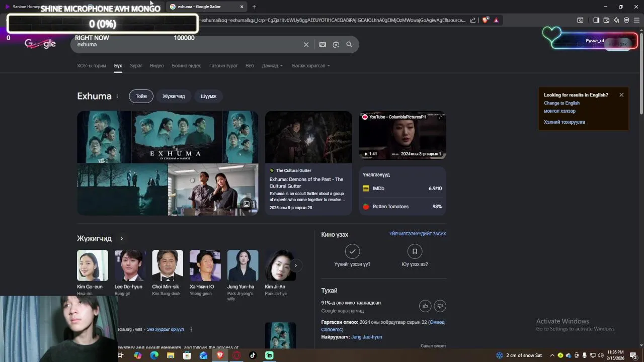644x362 pixels.
Task: Open the on-screen keyboard input tool
Action: (323, 45)
